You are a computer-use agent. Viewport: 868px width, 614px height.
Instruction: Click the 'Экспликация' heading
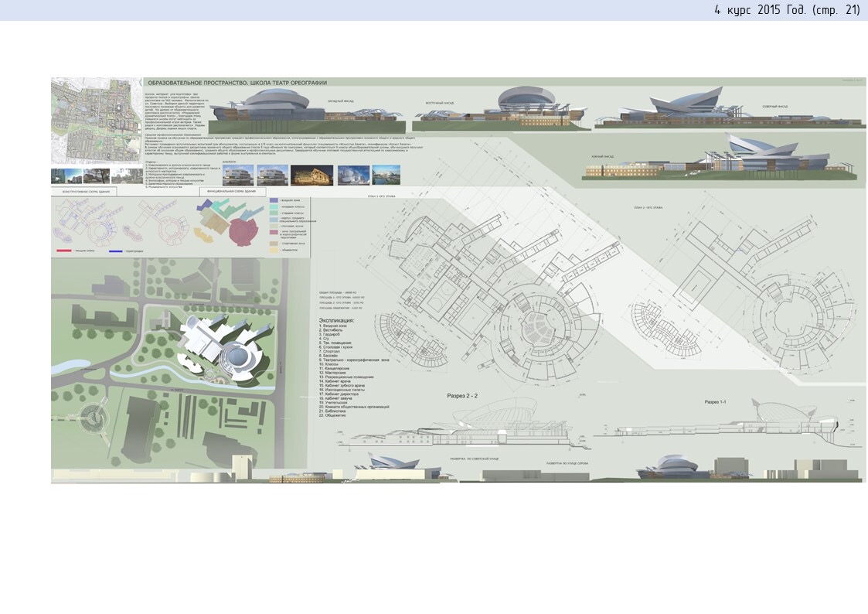(336, 319)
